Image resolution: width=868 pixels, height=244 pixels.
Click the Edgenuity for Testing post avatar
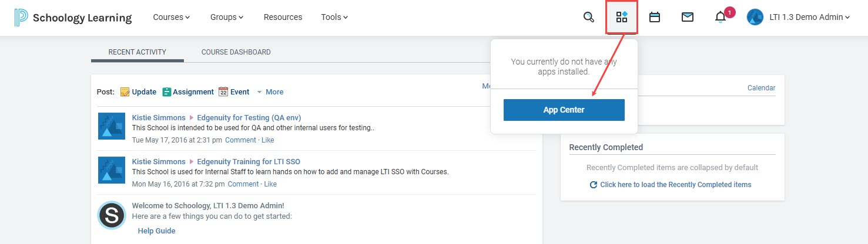[x=112, y=126]
